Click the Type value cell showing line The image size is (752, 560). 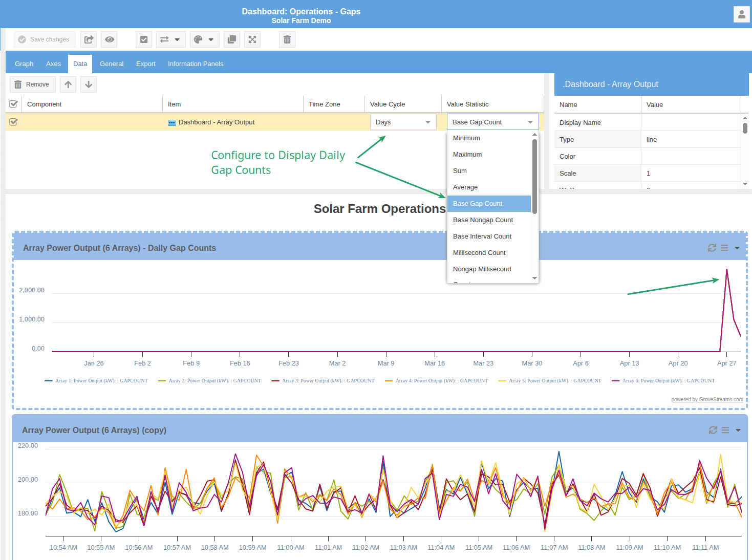[x=691, y=139]
